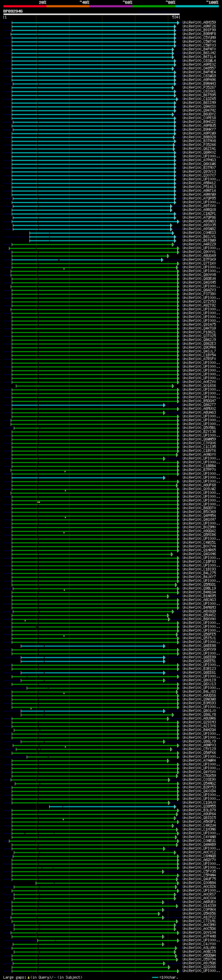Select label UniRef100_P35266
The height and width of the screenshot is (980, 222).
pos(199,145)
